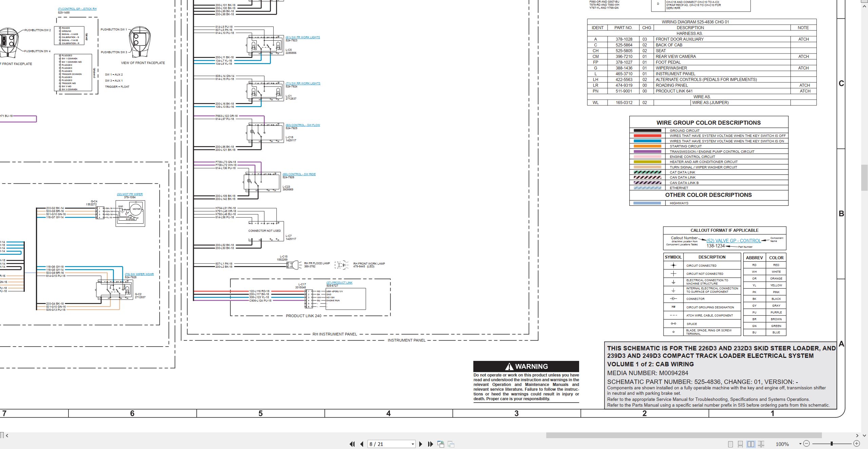Open the (71) SW RR WORK LIGHTS link
Image resolution: width=868 pixels, height=449 pixels.
click(x=303, y=83)
